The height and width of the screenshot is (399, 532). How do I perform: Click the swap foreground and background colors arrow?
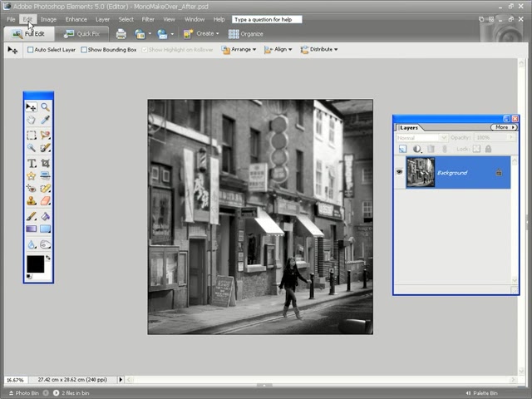(48, 259)
